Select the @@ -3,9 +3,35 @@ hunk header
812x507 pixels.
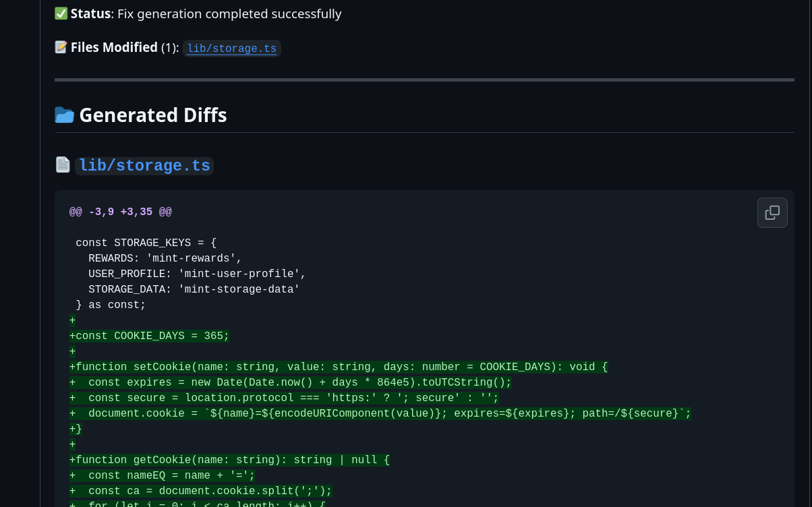120,212
